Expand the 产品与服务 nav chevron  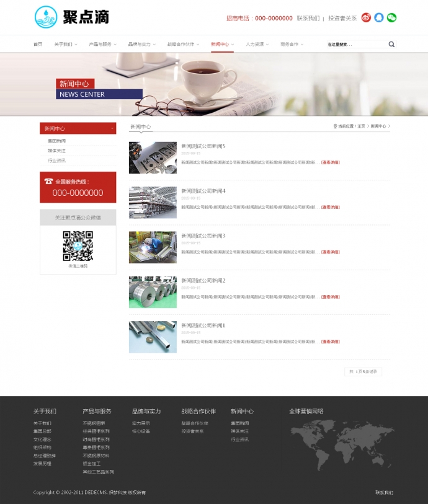115,45
